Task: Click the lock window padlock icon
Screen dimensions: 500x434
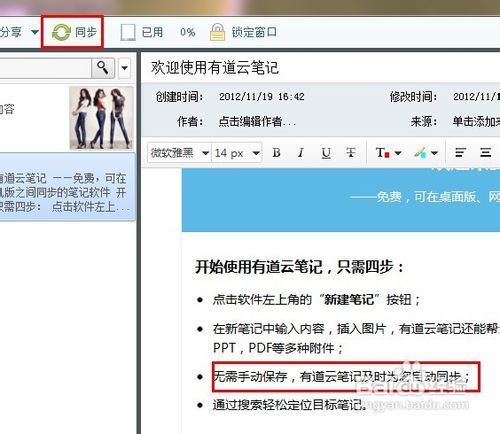Action: [x=217, y=32]
